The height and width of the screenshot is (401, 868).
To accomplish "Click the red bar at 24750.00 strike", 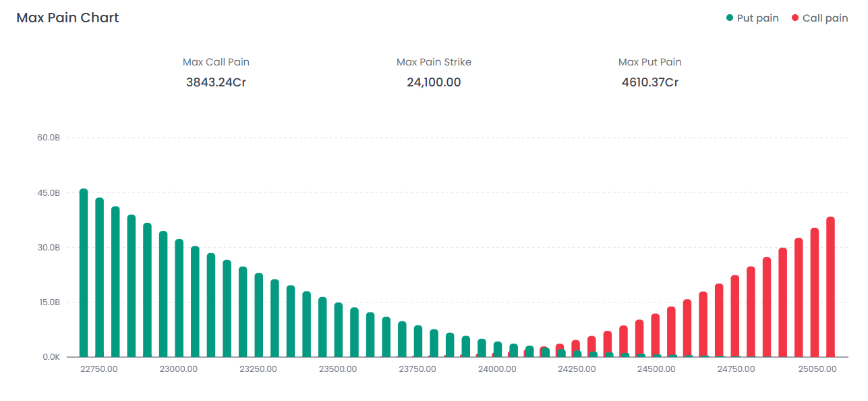I will [x=735, y=316].
